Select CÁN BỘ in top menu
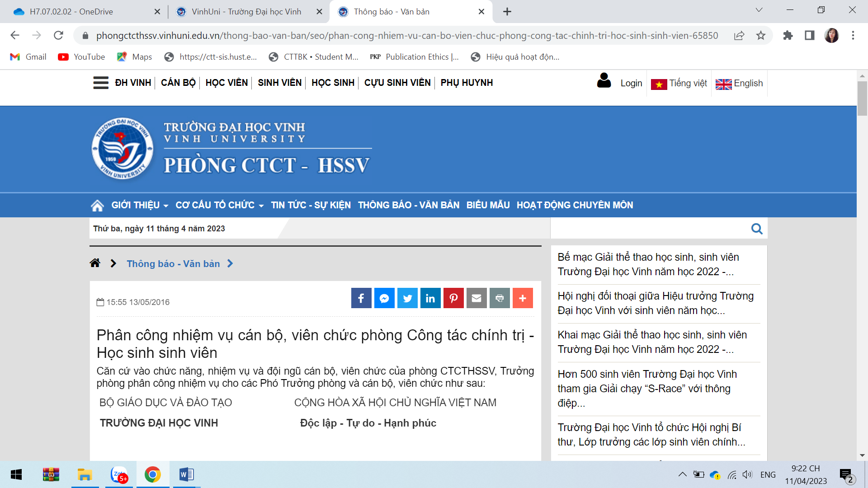Image resolution: width=868 pixels, height=488 pixels. coord(178,83)
